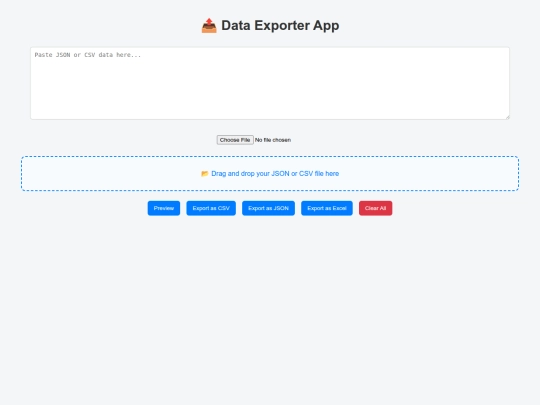The width and height of the screenshot is (540, 405).
Task: Click the 'No file chosen' label
Action: (x=273, y=140)
